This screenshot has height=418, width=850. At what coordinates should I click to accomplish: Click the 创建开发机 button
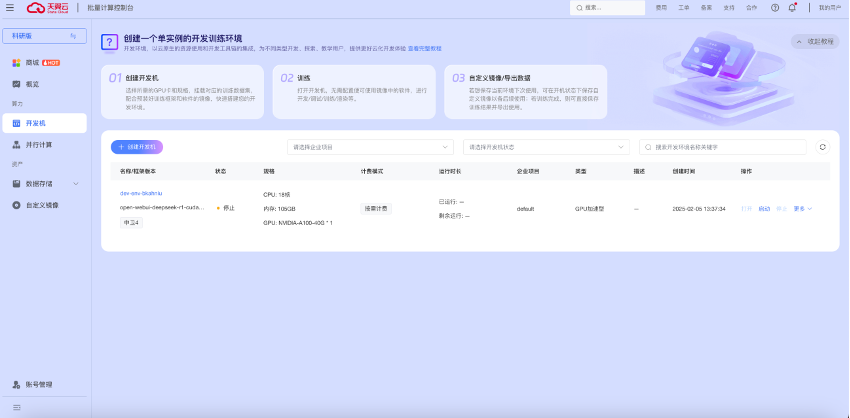pyautogui.click(x=137, y=147)
